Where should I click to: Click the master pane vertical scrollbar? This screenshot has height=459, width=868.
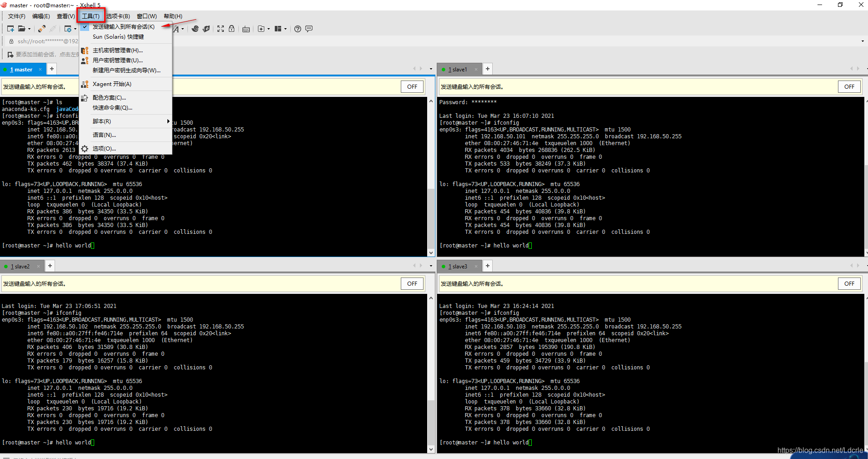(x=431, y=177)
